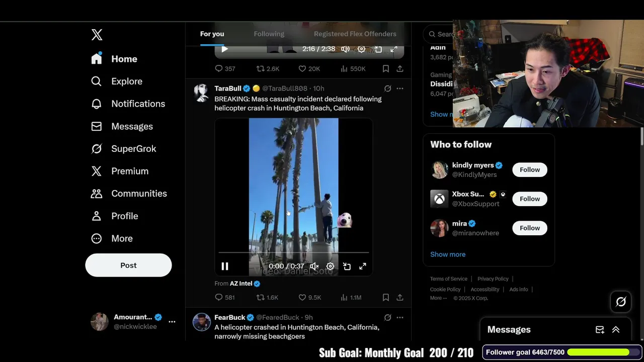This screenshot has height=362, width=644.
Task: Share the post with 550K views
Action: point(399,68)
